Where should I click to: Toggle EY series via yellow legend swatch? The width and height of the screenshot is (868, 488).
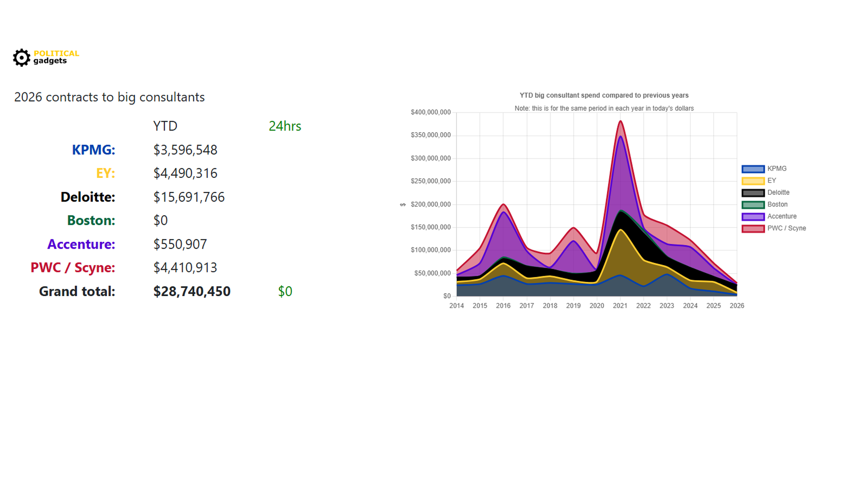click(x=753, y=181)
